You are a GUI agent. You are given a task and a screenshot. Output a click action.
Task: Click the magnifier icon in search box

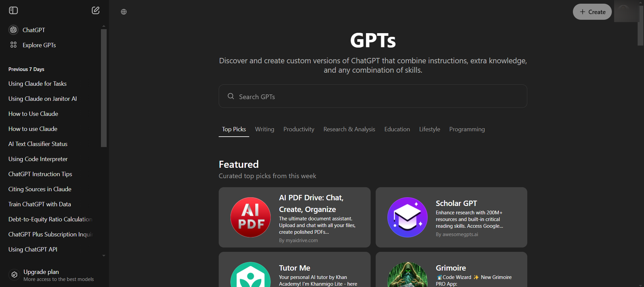pos(231,96)
